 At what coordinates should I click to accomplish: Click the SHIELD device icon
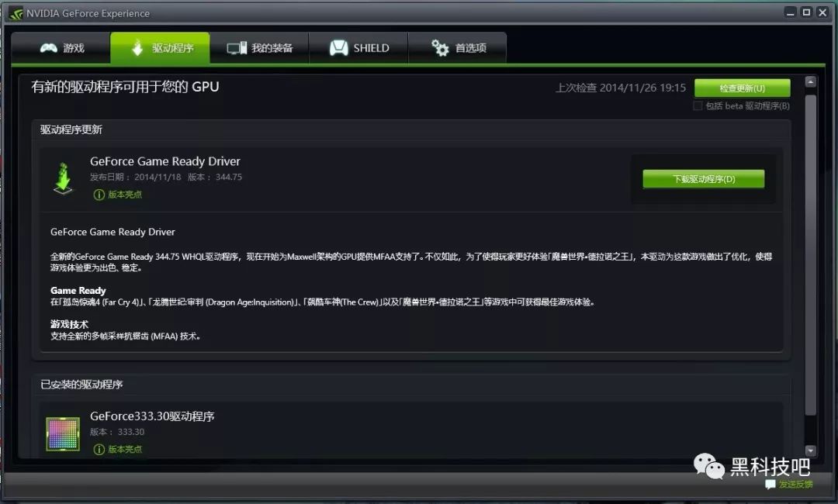[339, 48]
